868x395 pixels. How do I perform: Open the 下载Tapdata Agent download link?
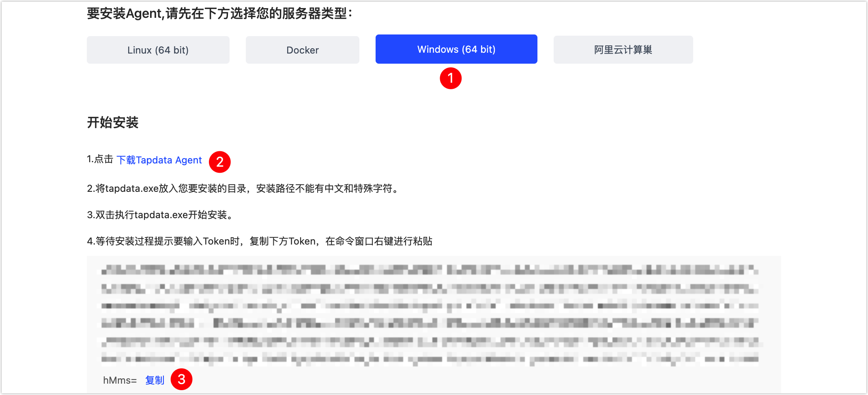click(x=159, y=160)
